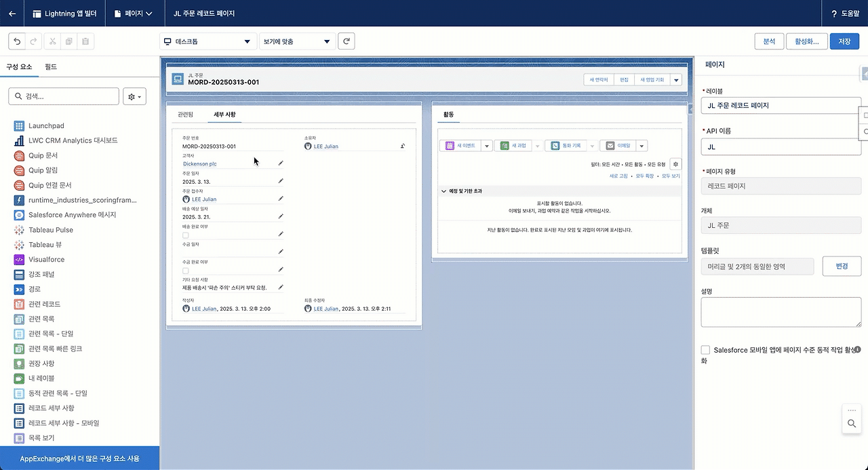The height and width of the screenshot is (470, 868).
Task: Click the component 검색 search field
Action: (64, 96)
